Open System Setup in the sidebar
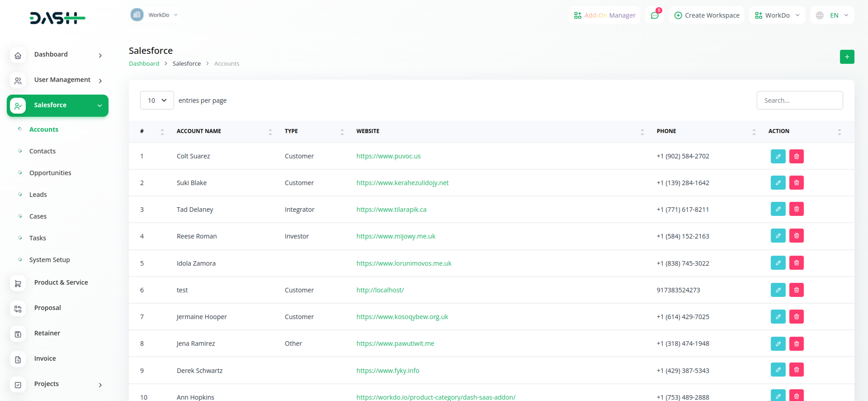The image size is (868, 401). point(50,260)
